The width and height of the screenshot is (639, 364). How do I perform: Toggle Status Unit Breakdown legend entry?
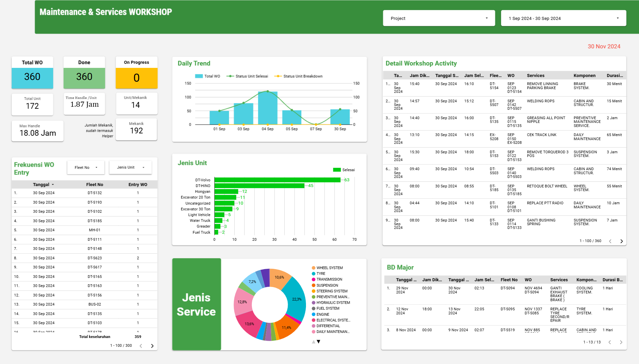point(299,76)
